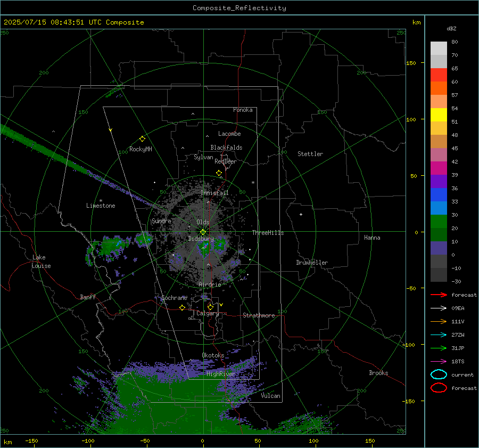Click the yellow V marker northeast of Calgary
479x448 pixels.
(221, 305)
